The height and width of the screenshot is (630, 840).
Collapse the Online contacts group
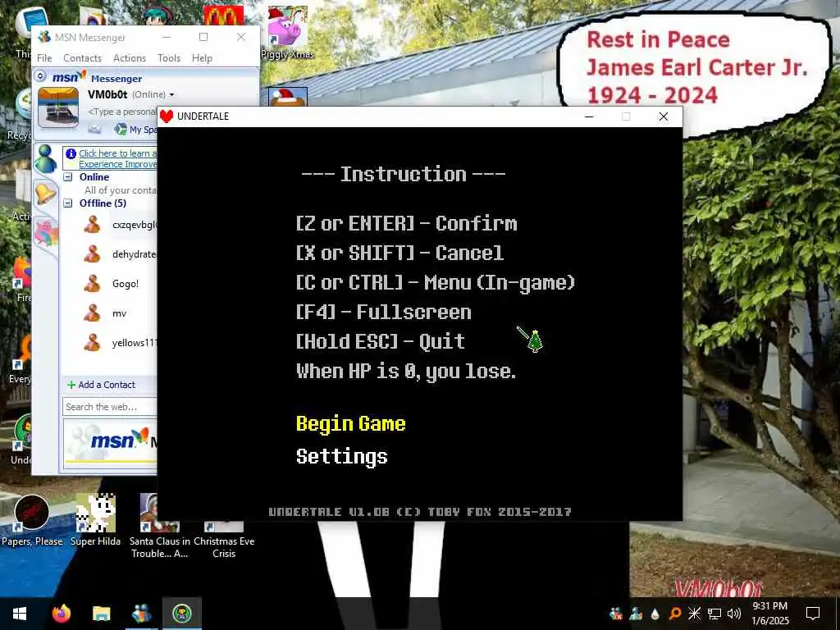coord(68,177)
